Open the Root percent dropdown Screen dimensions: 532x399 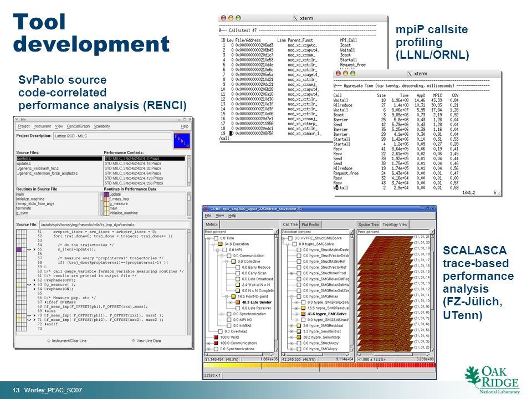point(241,232)
